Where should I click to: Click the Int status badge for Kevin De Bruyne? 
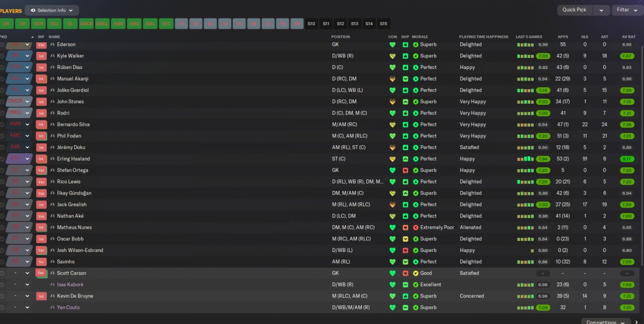tap(41, 296)
